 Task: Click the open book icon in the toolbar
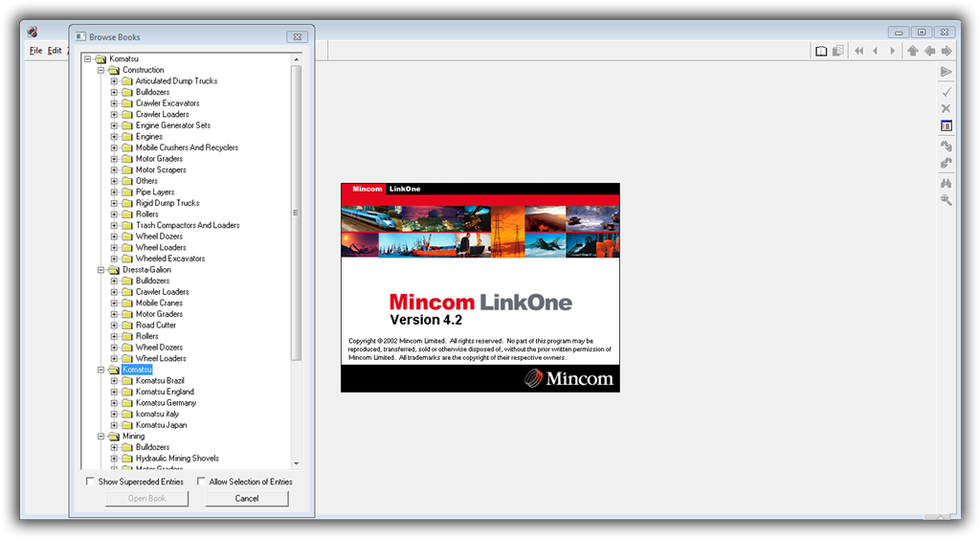click(x=821, y=51)
